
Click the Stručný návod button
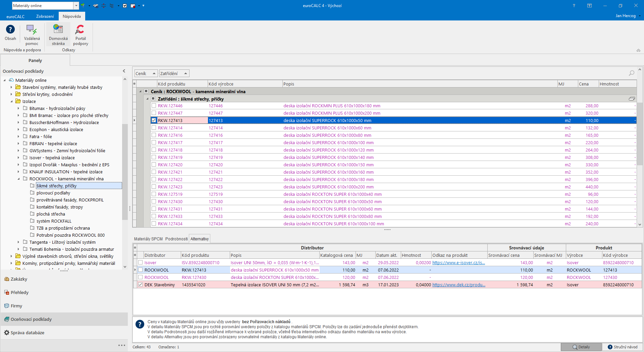click(x=623, y=347)
